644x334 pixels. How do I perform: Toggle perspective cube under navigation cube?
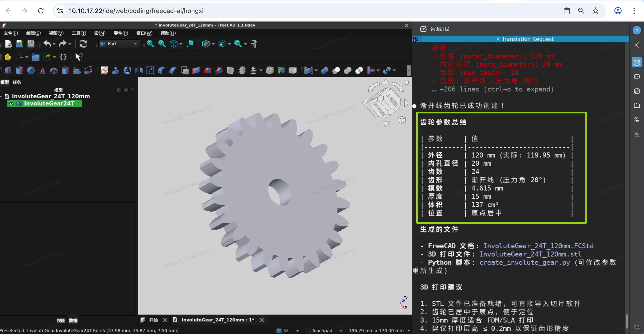click(x=402, y=120)
